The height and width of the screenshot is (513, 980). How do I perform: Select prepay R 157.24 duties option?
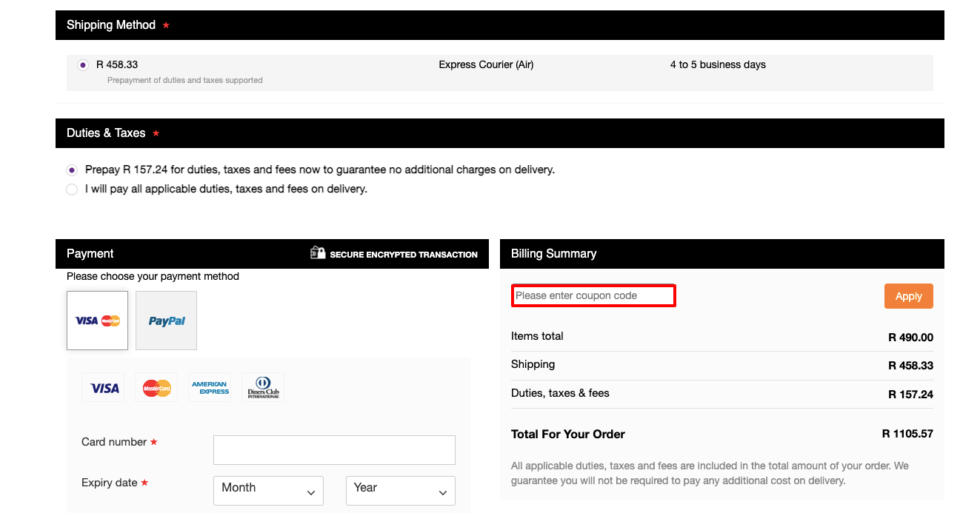pyautogui.click(x=72, y=170)
